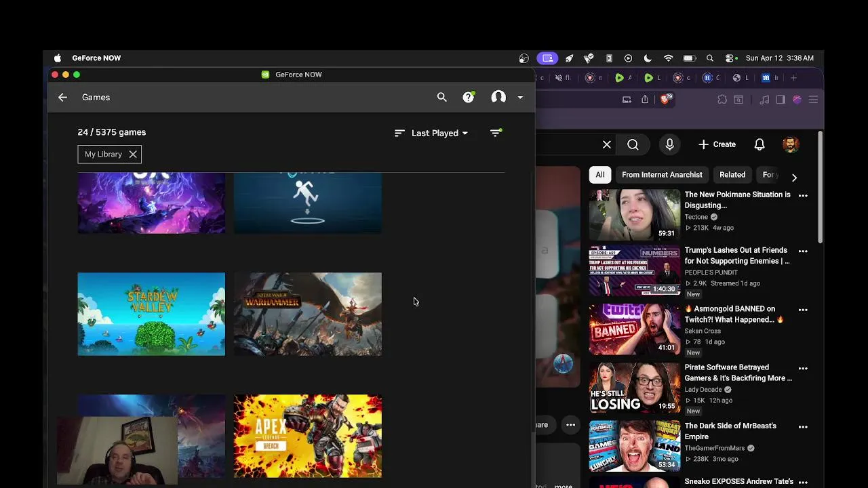The width and height of the screenshot is (868, 488).
Task: Open Control Center in menu bar
Action: point(731,58)
